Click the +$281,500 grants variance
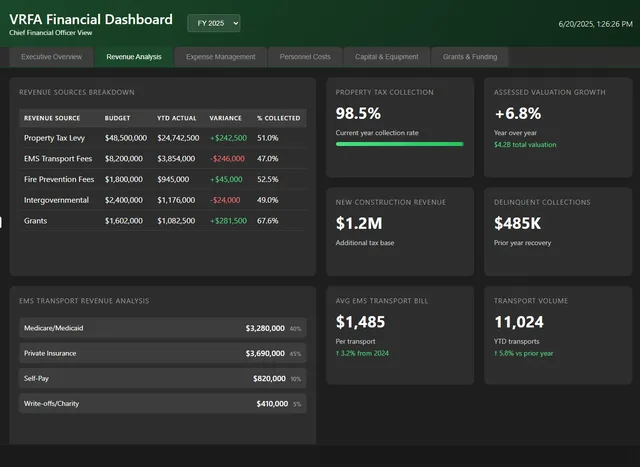 (x=228, y=221)
